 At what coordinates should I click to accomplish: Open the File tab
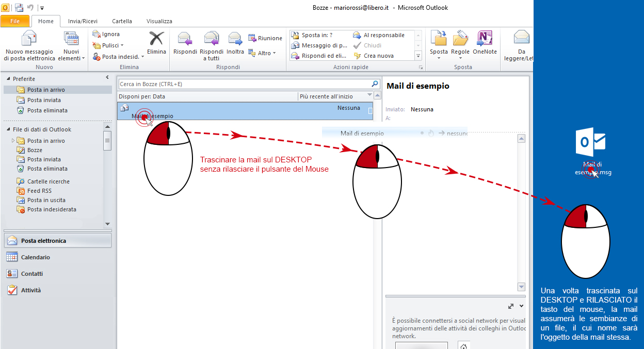(x=15, y=21)
